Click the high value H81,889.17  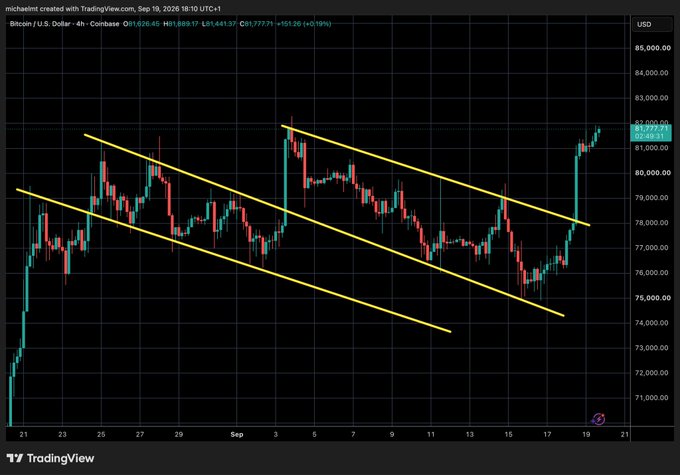(181, 24)
